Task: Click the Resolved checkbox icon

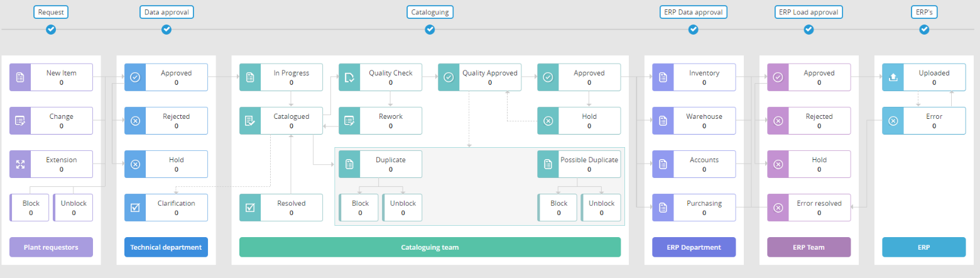Action: [x=250, y=208]
